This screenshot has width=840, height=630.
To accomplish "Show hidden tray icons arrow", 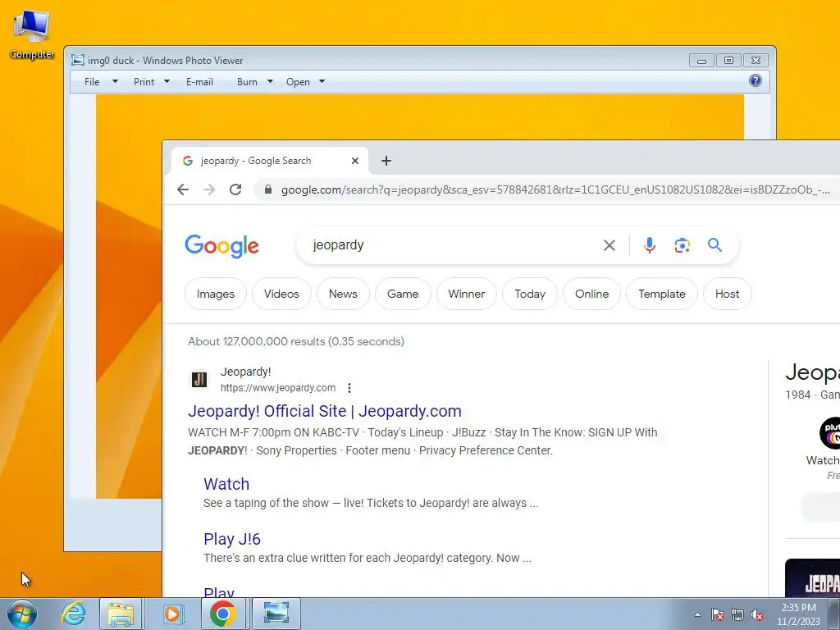I will coord(697,614).
